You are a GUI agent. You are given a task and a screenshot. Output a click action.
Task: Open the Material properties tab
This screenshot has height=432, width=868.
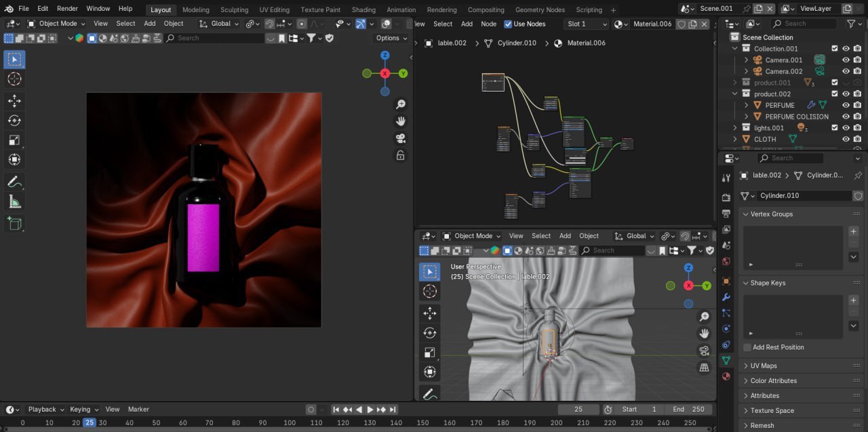point(726,376)
